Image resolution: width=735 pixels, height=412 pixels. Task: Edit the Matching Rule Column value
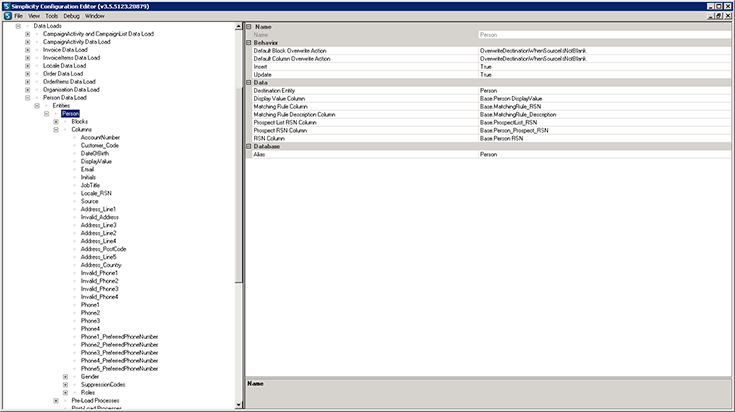[604, 106]
